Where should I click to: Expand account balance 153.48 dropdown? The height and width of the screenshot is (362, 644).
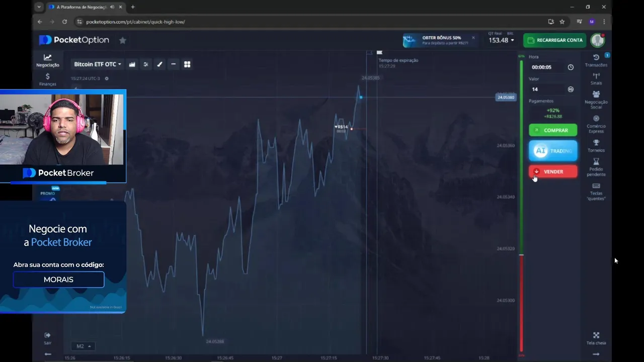point(501,40)
